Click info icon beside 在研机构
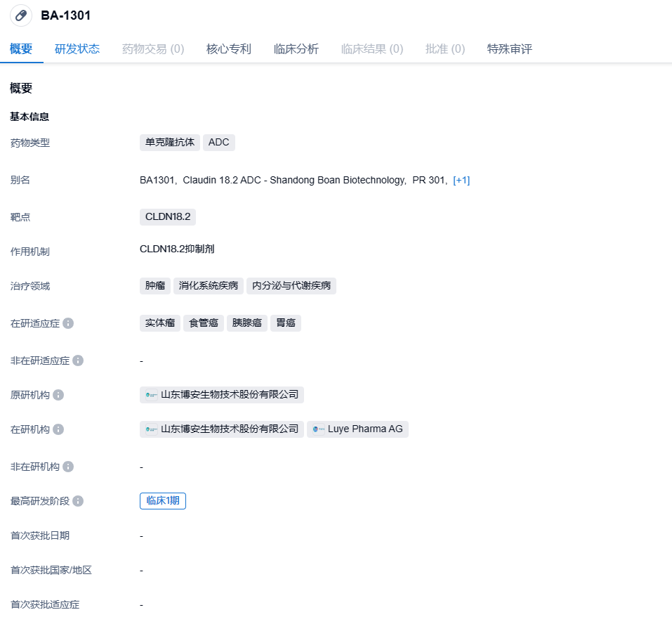672x624 pixels. [x=58, y=429]
